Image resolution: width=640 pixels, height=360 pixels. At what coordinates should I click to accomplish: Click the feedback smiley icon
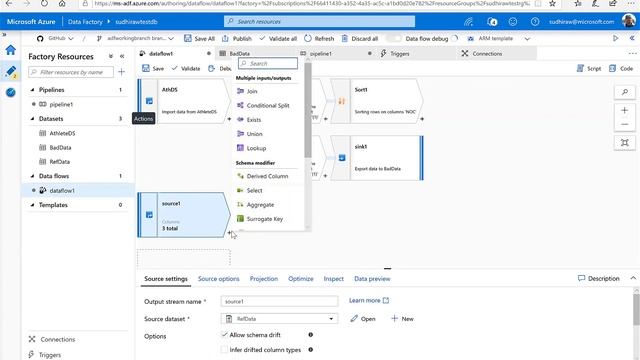(x=513, y=22)
